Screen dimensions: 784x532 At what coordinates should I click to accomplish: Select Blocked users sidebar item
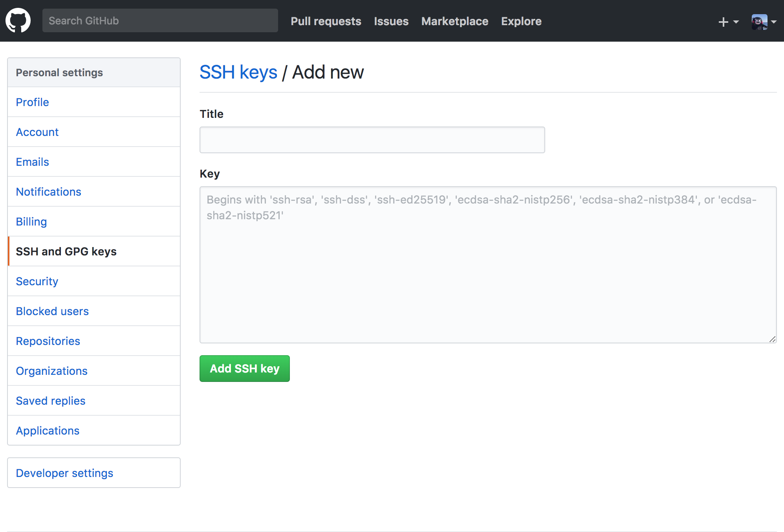(52, 310)
